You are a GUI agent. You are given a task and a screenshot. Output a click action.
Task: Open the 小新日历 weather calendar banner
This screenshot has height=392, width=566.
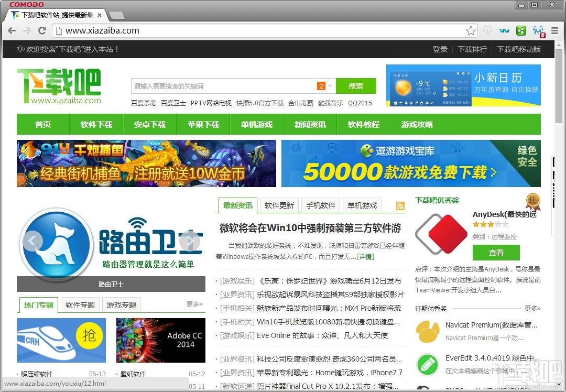[463, 85]
